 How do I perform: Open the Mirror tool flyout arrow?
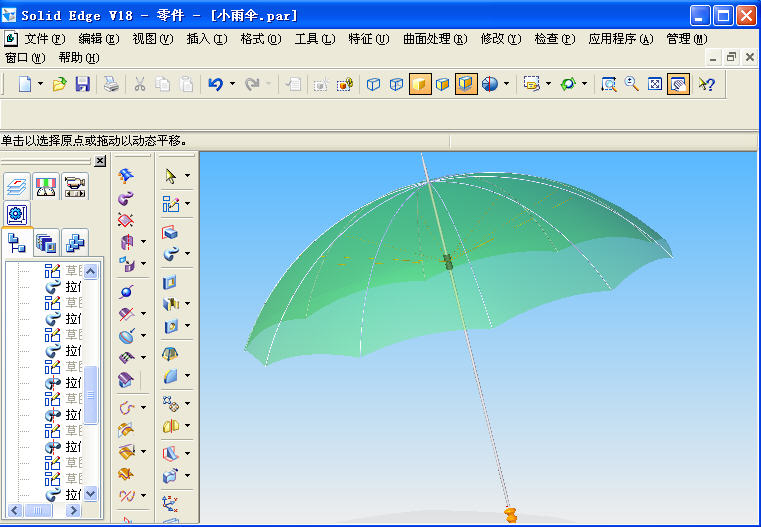(x=187, y=426)
